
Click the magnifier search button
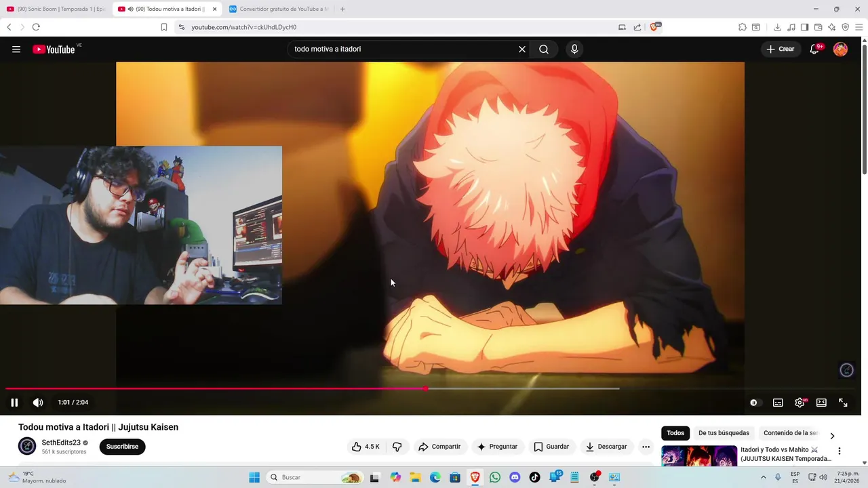click(x=544, y=49)
